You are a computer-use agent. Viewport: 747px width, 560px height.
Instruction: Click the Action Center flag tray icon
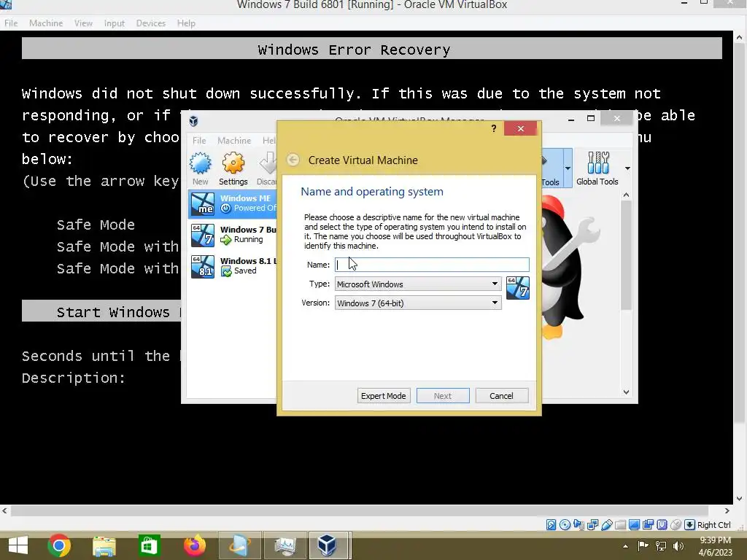click(643, 546)
